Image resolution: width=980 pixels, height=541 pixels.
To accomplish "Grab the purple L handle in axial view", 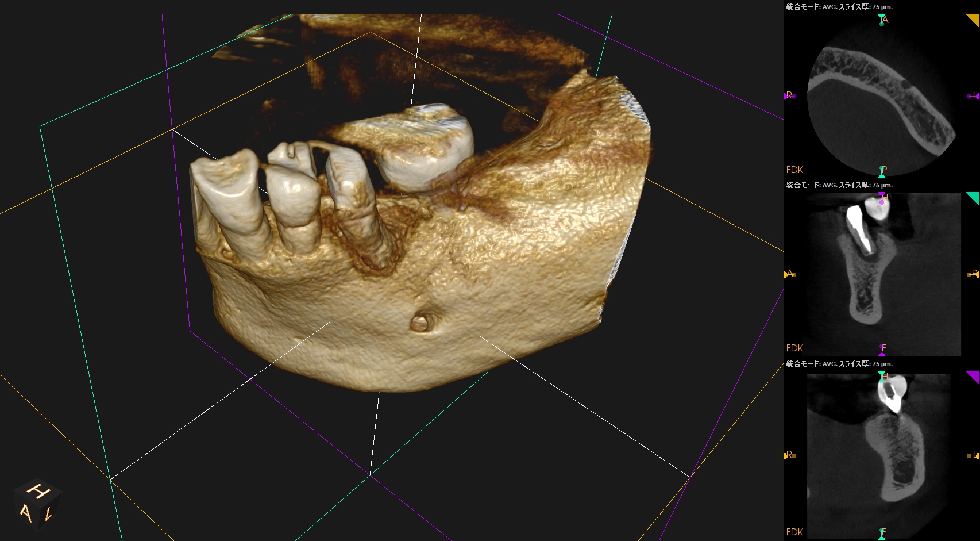I will tap(974, 96).
